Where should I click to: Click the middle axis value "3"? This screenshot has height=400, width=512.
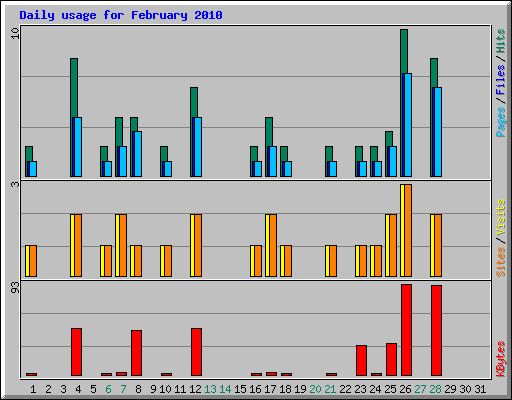(15, 184)
